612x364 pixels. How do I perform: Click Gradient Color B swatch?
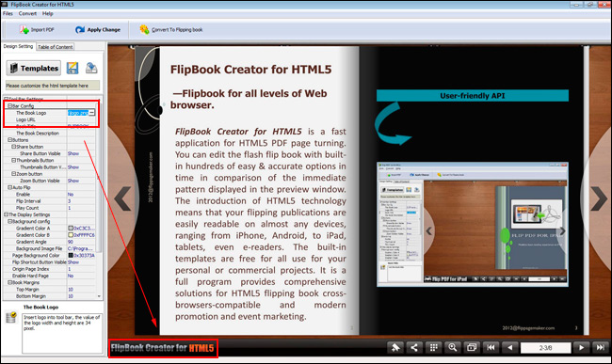click(x=71, y=235)
